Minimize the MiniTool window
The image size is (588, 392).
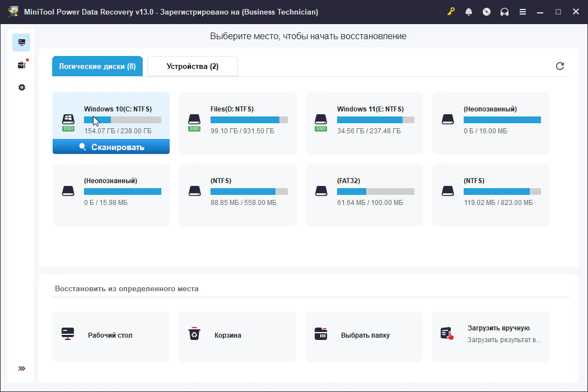tap(540, 12)
